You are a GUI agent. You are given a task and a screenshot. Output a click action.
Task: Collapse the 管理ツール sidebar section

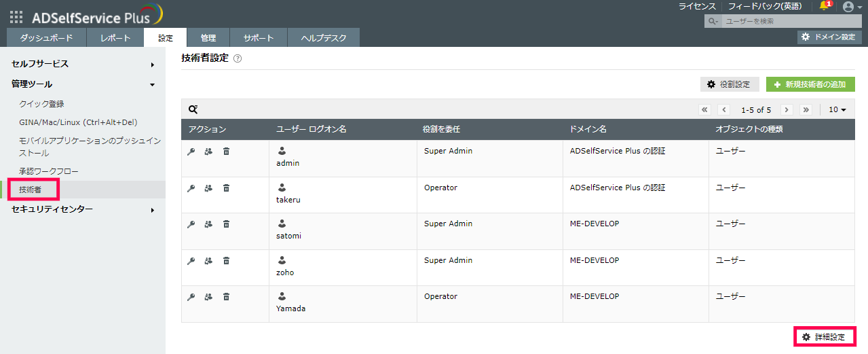pos(81,84)
